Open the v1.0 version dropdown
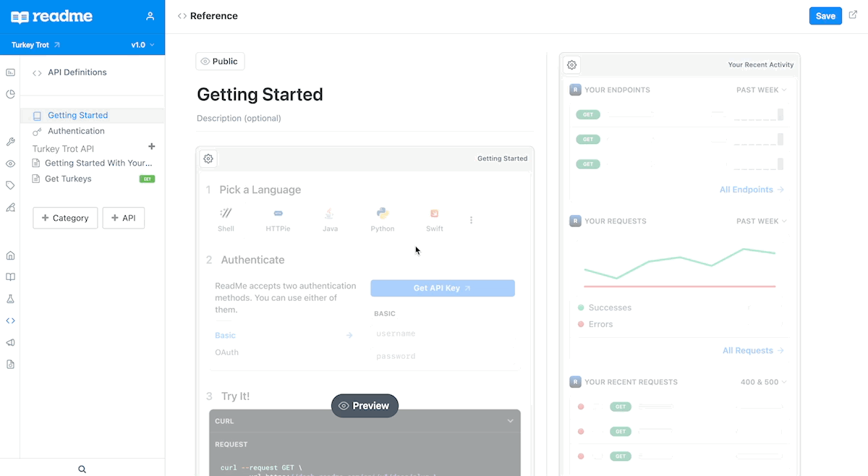The height and width of the screenshot is (476, 868). (142, 45)
